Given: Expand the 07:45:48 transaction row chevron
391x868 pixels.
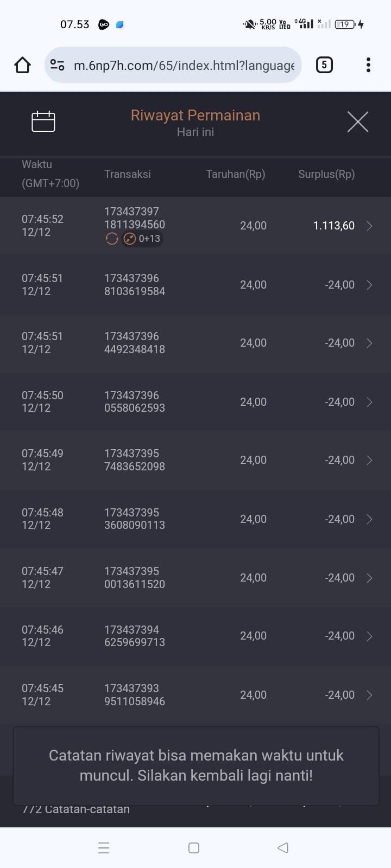Looking at the screenshot, I should (x=369, y=519).
